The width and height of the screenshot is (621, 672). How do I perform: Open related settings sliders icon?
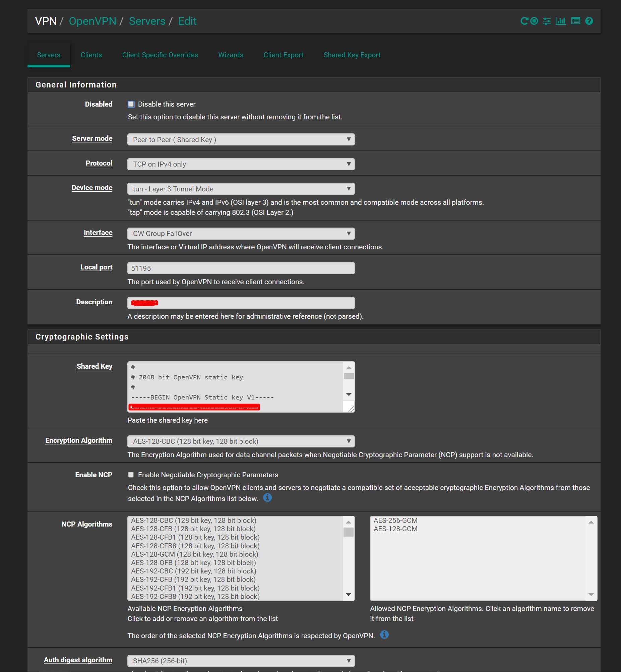pyautogui.click(x=547, y=21)
